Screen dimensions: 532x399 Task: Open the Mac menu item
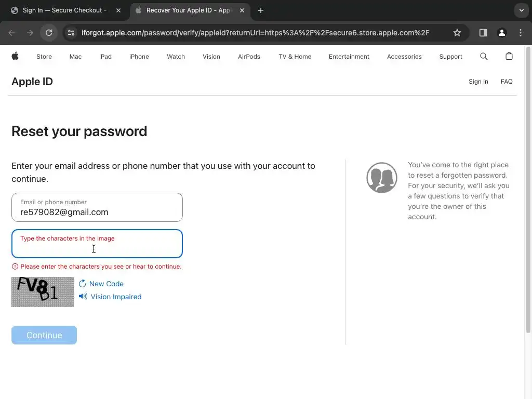75,57
